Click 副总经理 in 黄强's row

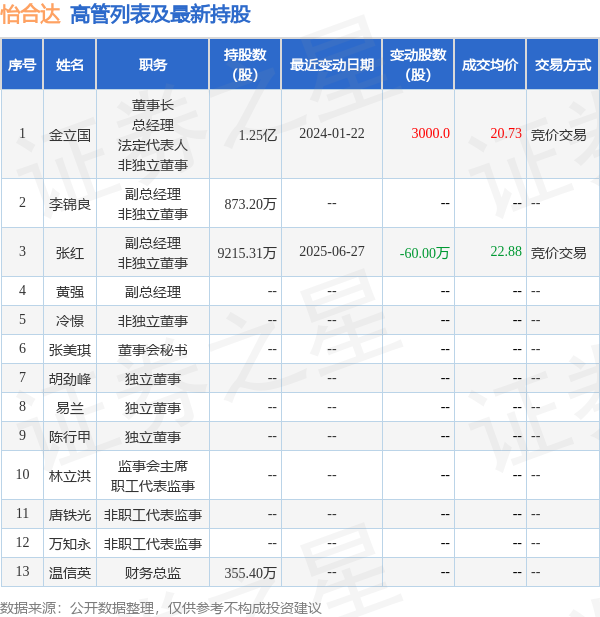click(153, 292)
